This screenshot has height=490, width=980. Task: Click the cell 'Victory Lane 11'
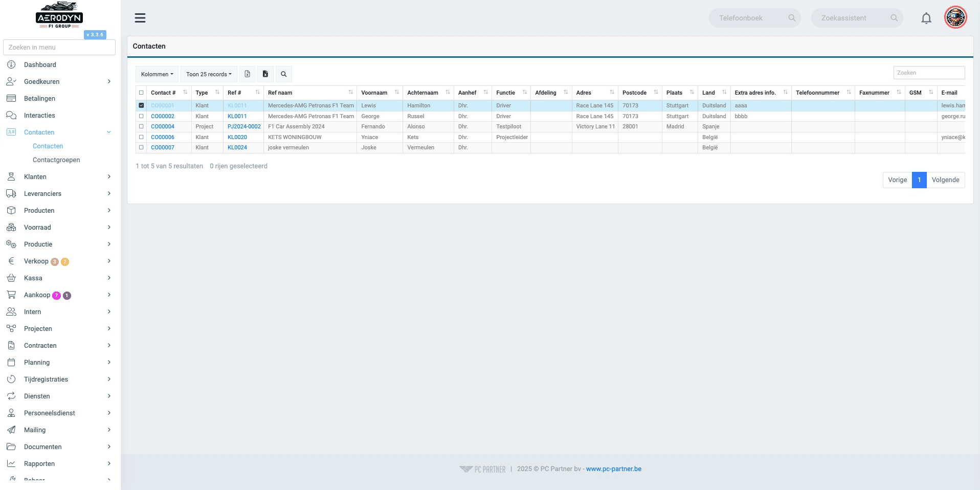point(595,126)
